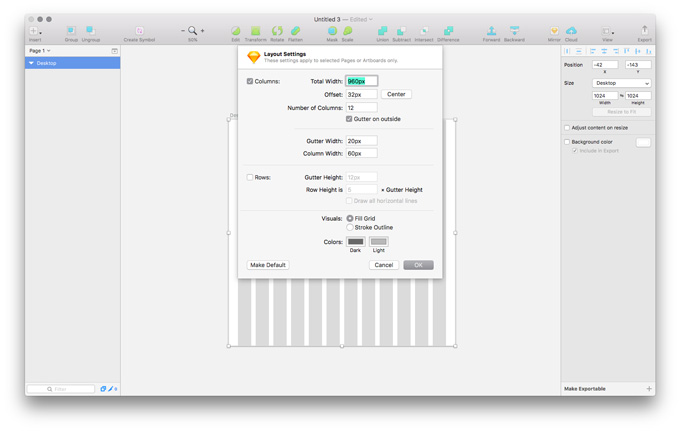Click the Export toolbar icon

(x=644, y=30)
